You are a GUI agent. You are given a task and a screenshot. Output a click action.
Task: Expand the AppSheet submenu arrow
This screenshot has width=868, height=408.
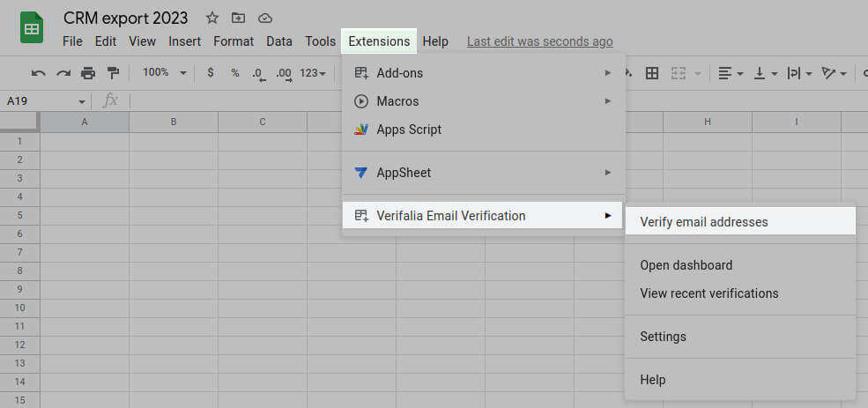608,173
